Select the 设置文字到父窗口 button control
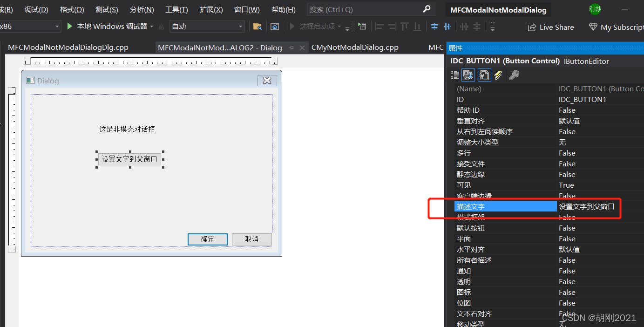This screenshot has height=327, width=644. pyautogui.click(x=129, y=159)
